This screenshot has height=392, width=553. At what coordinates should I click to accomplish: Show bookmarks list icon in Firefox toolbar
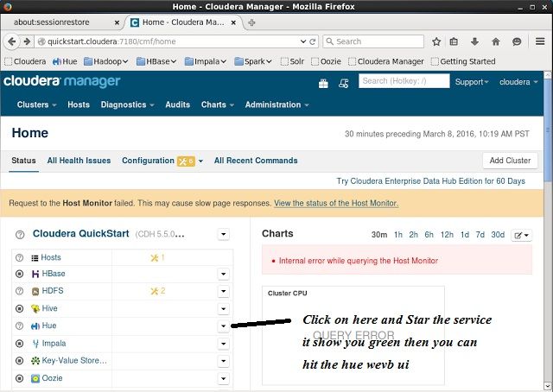point(454,41)
